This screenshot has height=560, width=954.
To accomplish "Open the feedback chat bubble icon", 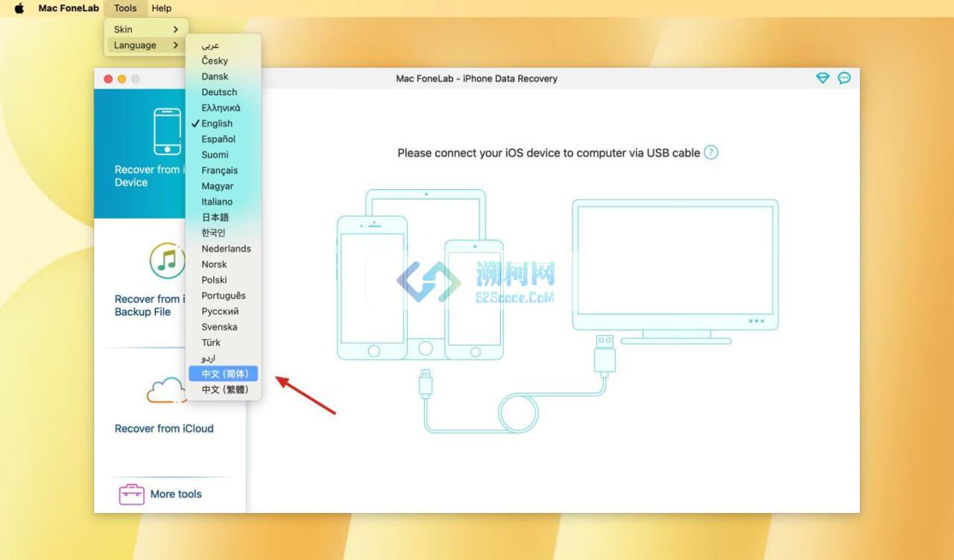I will tap(844, 77).
